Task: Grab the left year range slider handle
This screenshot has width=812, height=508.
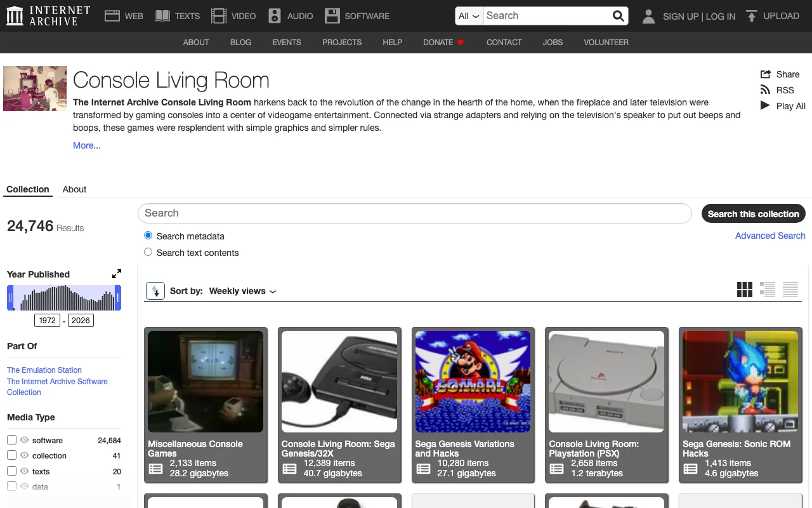Action: (10, 298)
